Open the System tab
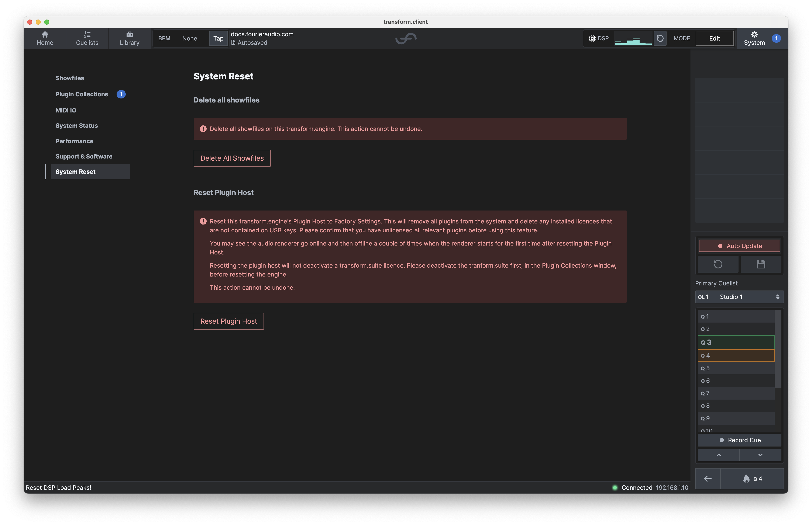The image size is (812, 525). 762,38
